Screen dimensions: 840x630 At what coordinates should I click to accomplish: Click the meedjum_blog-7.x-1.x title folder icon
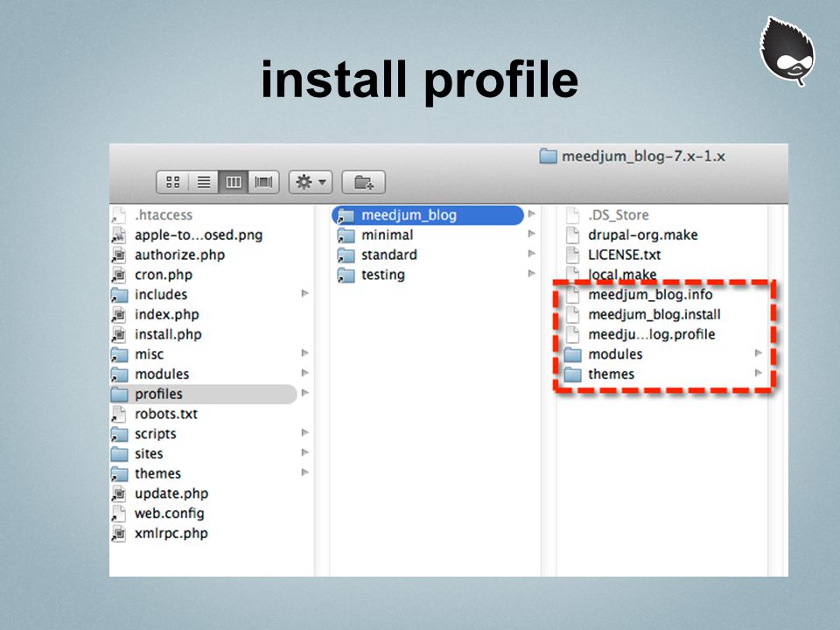[x=548, y=157]
